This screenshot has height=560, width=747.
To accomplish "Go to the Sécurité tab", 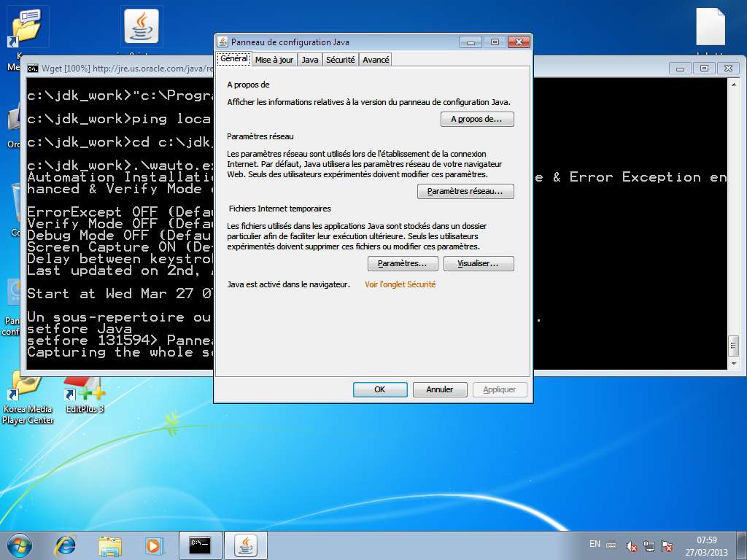I will pyautogui.click(x=340, y=60).
